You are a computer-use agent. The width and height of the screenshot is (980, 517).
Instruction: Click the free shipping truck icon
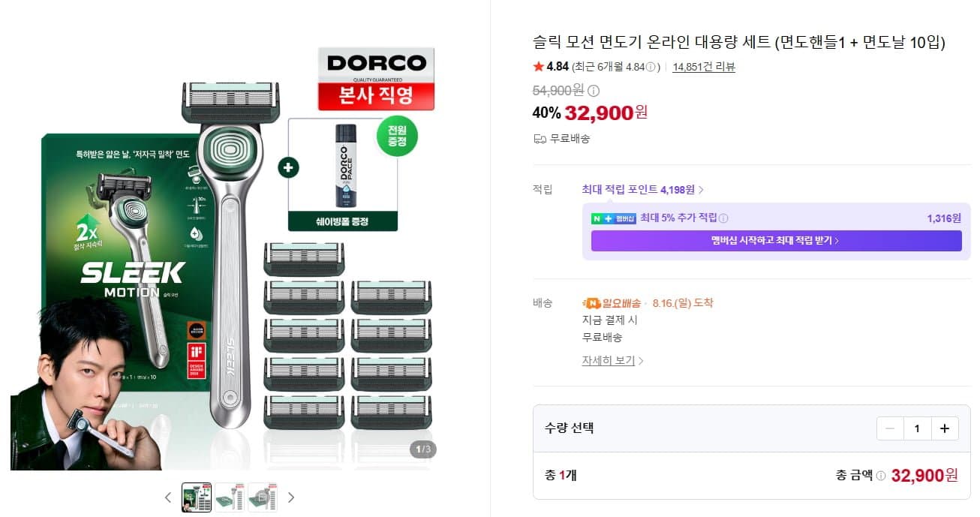click(x=540, y=139)
